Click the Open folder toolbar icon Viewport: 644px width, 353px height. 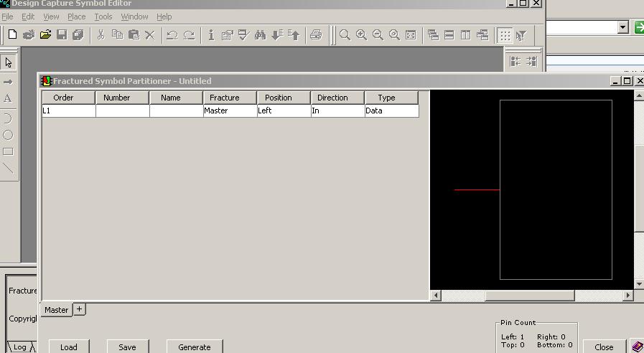[x=45, y=35]
